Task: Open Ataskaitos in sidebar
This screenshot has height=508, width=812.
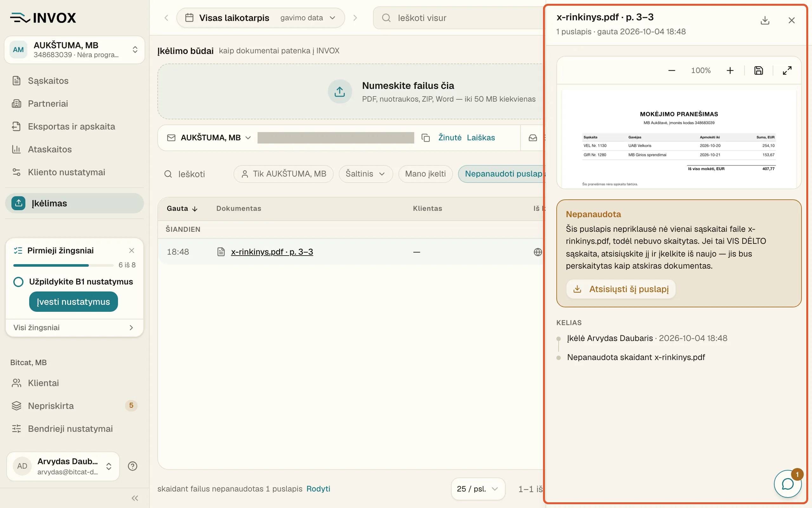Action: tap(75, 149)
